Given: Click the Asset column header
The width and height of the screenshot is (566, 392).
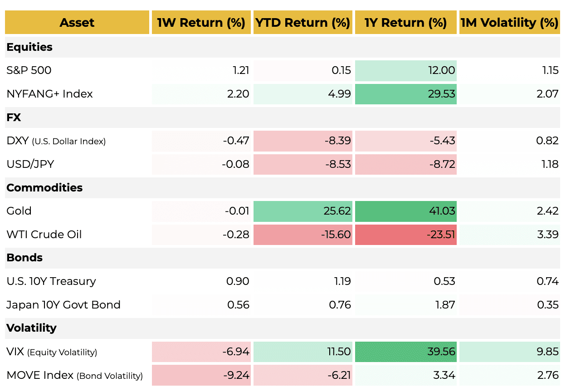Looking at the screenshot, I should pos(77,22).
